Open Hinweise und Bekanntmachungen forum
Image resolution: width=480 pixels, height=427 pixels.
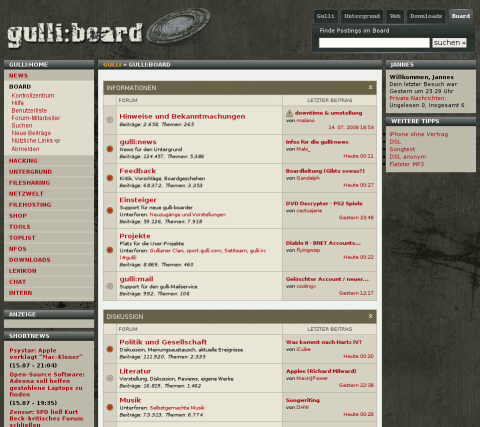click(x=182, y=116)
